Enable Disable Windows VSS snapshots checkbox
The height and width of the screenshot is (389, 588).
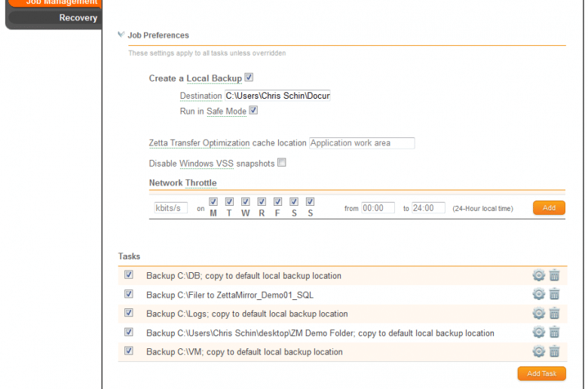tap(282, 162)
